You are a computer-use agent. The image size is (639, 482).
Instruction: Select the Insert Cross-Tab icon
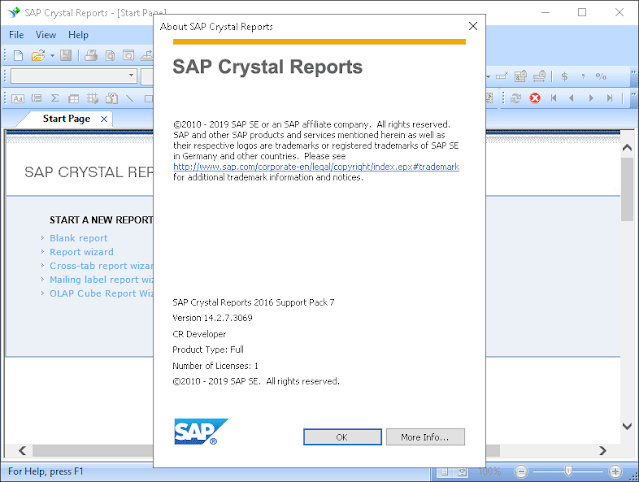point(74,98)
